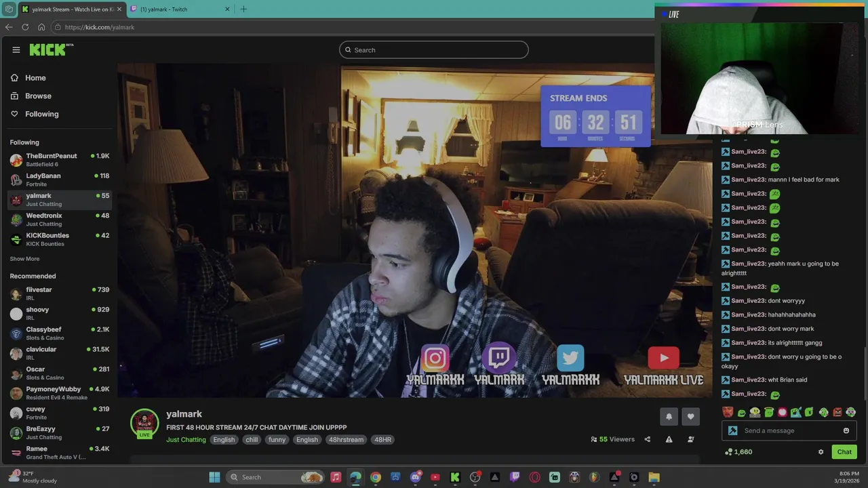This screenshot has height=488, width=868.
Task: Click the 48HR tag
Action: tap(382, 439)
